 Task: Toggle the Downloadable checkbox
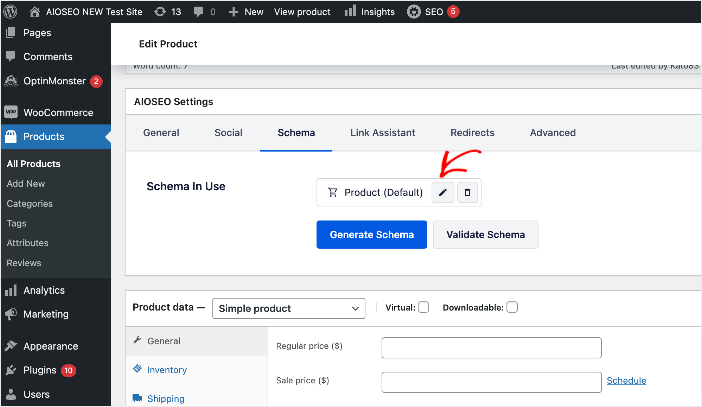pyautogui.click(x=512, y=307)
